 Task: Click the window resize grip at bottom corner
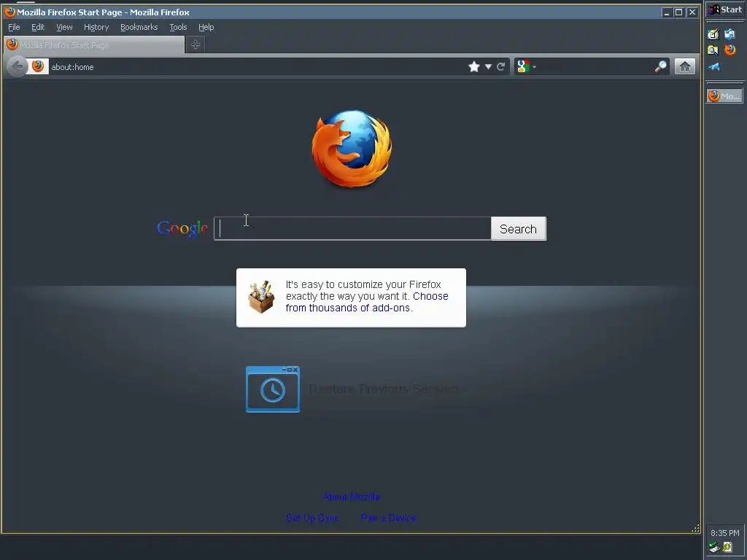[695, 528]
